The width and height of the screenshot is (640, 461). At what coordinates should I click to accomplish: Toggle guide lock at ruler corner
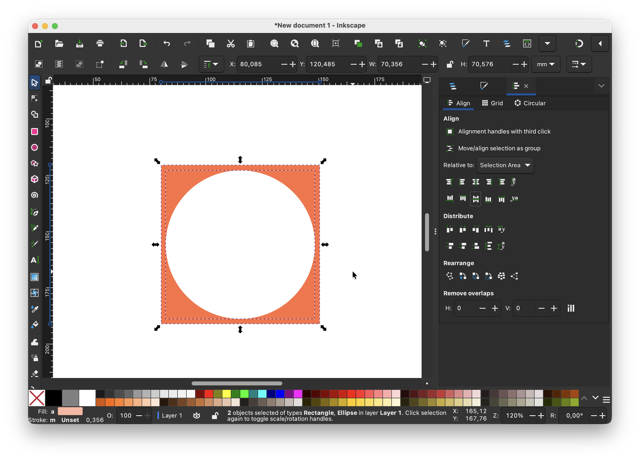48,80
